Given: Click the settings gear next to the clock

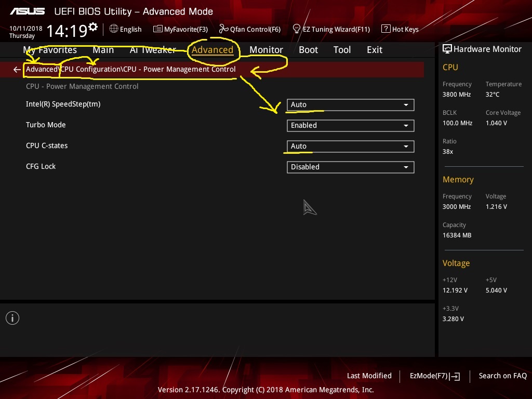Looking at the screenshot, I should (x=93, y=27).
